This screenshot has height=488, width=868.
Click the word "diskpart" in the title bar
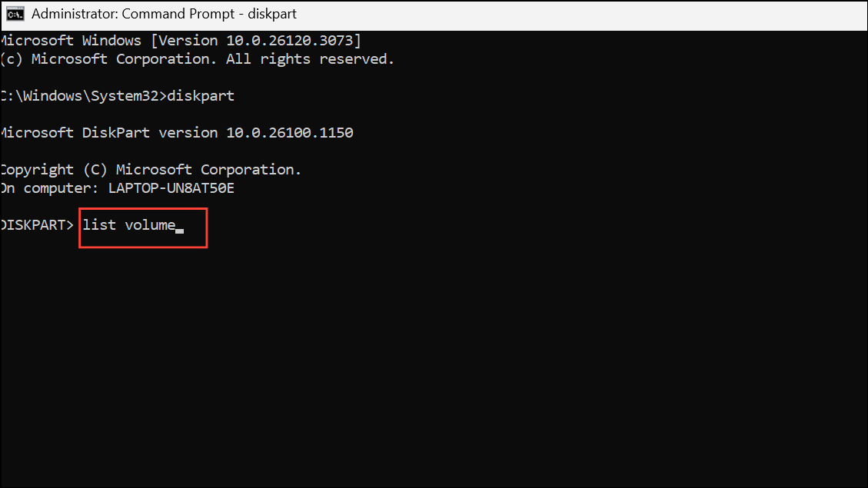[272, 14]
